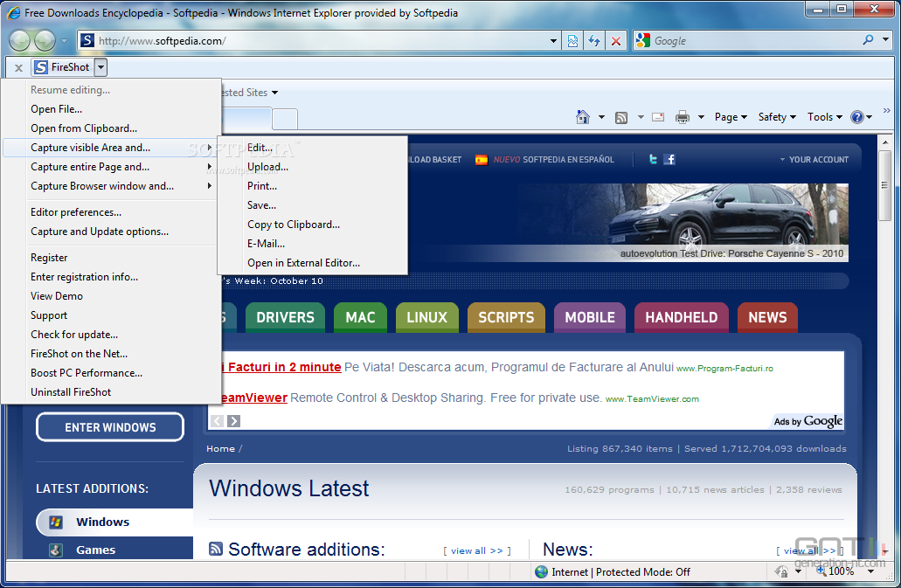
Task: Expand the command bar overflow chevron
Action: click(887, 110)
